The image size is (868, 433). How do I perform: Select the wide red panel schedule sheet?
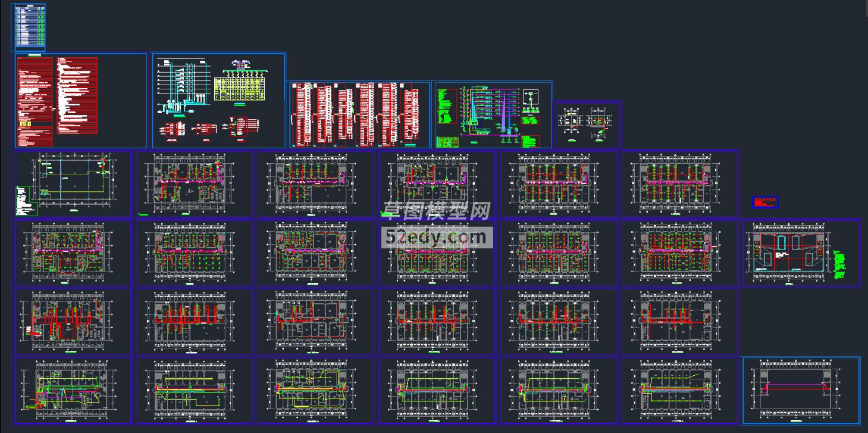click(360, 115)
